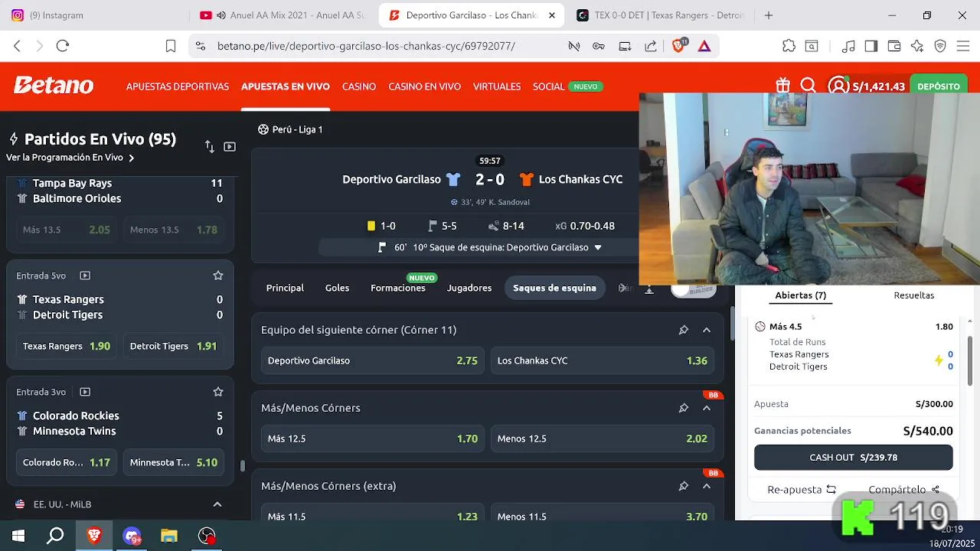This screenshot has height=551, width=980.
Task: Switch to the Formaciones tab
Action: 398,288
